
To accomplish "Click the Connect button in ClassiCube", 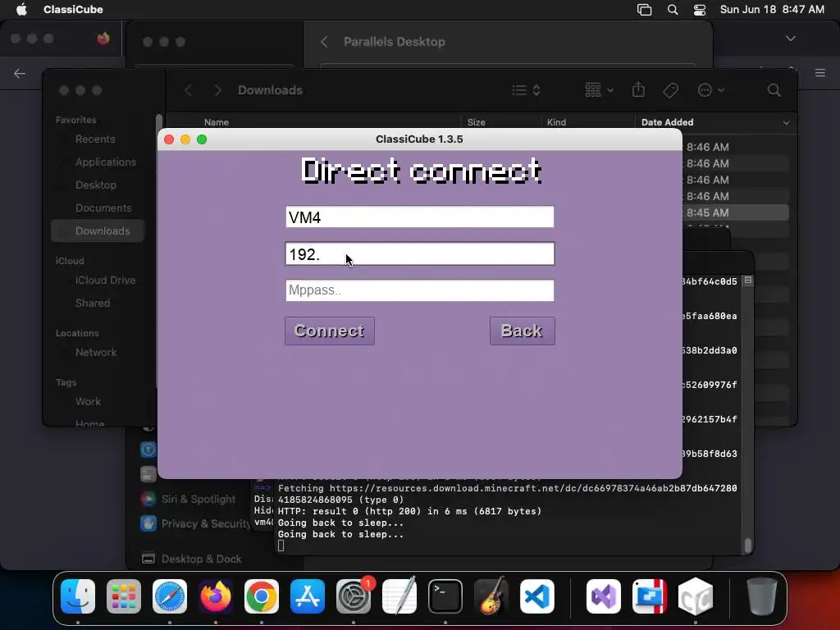I will coord(330,331).
